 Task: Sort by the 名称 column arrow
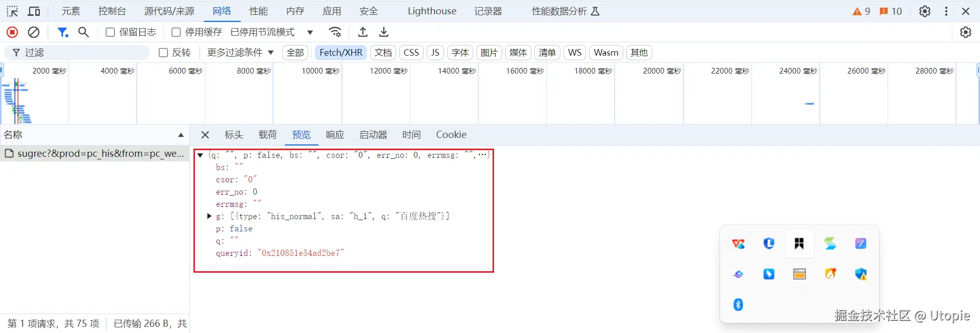181,135
